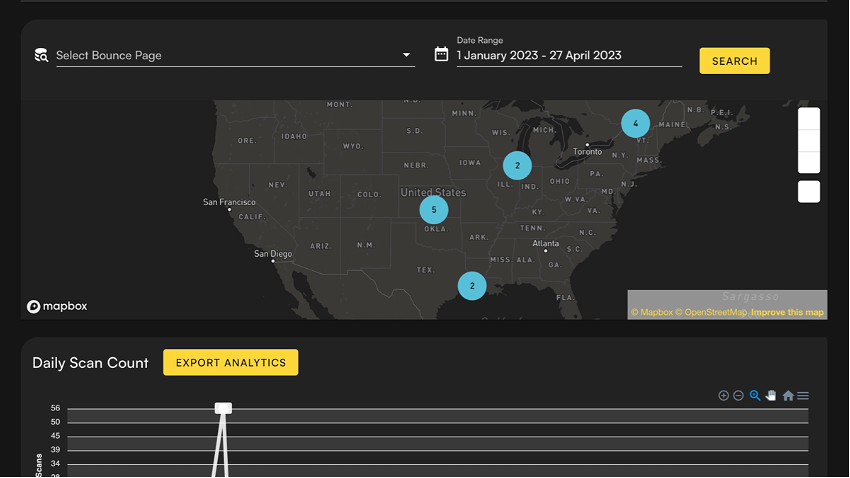Click the mapbox logo on the map
850x478 pixels.
click(x=57, y=306)
